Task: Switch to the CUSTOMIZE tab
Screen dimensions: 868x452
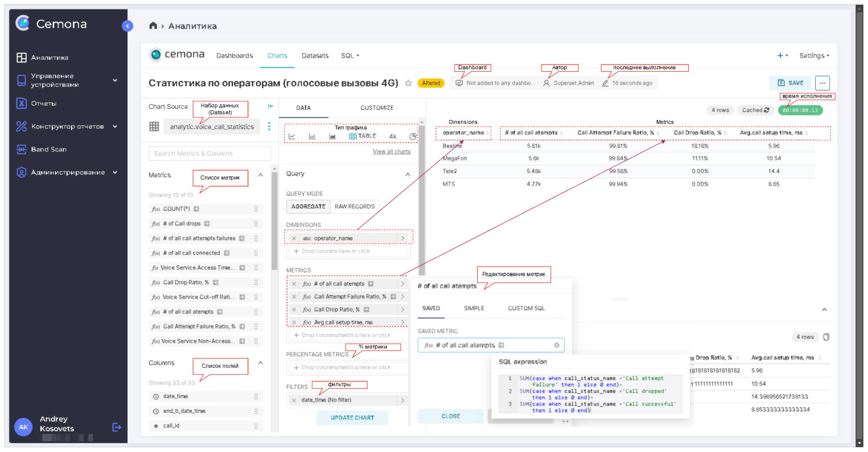Action: 376,108
